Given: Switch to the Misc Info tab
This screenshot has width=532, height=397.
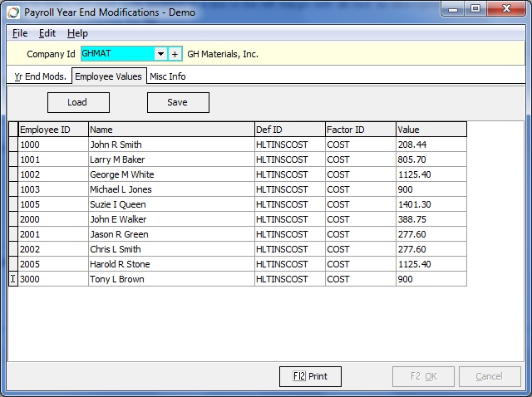Looking at the screenshot, I should [x=167, y=76].
